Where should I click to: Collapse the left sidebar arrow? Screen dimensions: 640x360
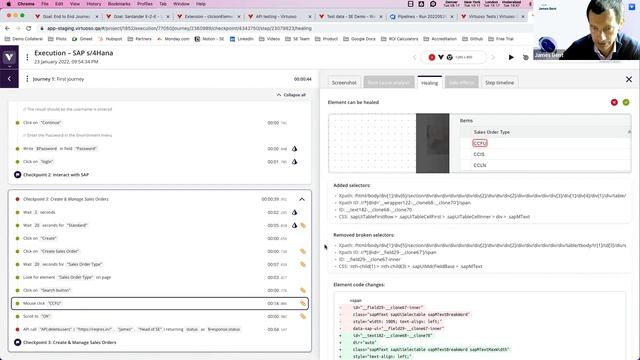click(x=9, y=78)
